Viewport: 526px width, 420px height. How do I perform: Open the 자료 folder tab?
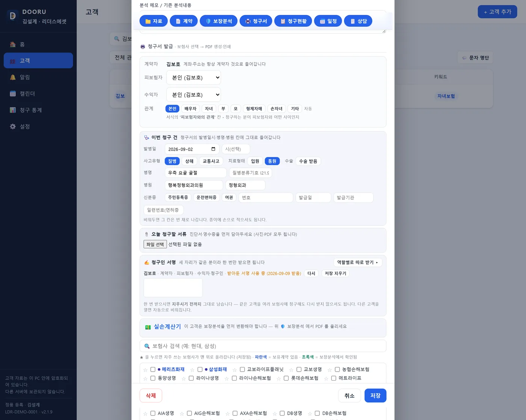click(x=153, y=21)
